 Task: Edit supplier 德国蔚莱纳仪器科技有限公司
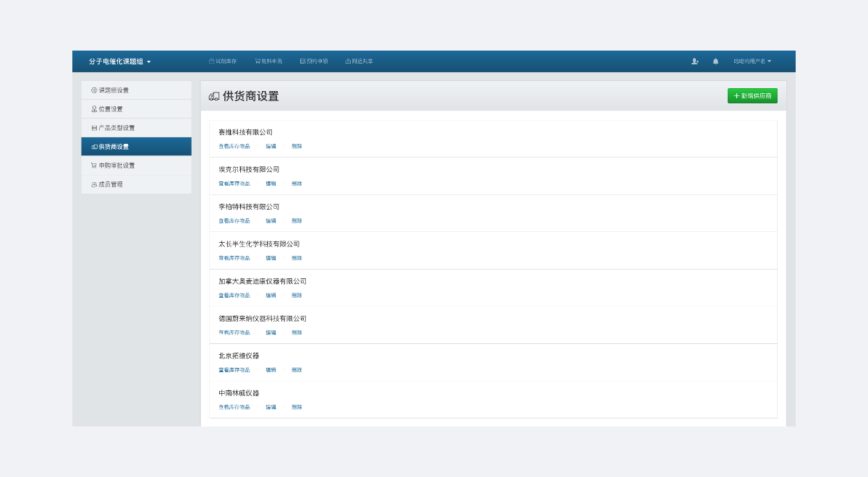271,332
